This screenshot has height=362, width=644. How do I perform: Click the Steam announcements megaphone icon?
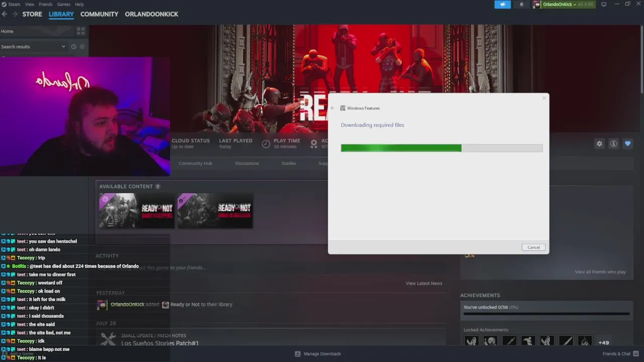click(502, 5)
